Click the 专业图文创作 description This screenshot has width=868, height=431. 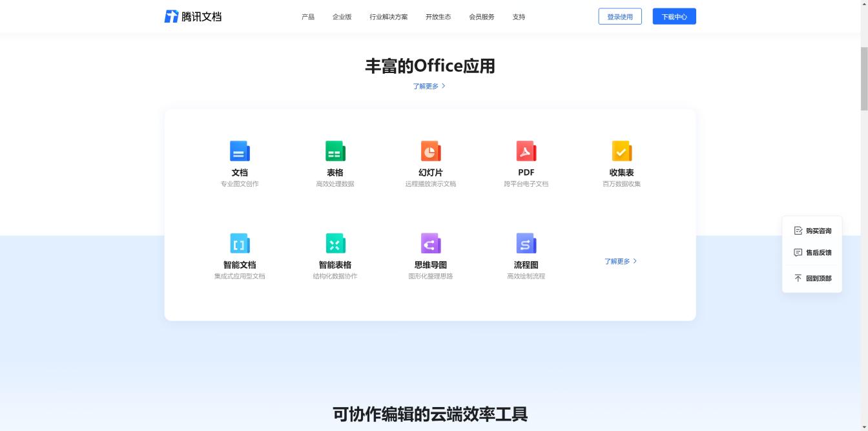pos(240,184)
